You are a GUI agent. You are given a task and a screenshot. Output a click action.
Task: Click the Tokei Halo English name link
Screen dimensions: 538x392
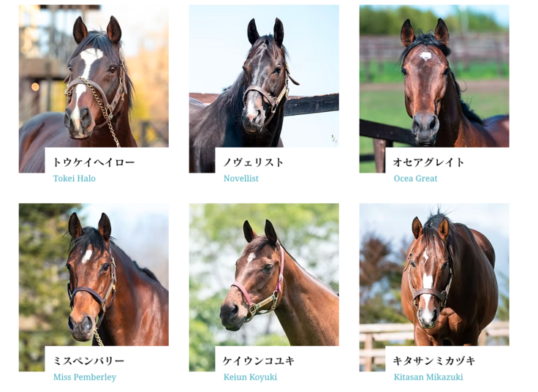tap(75, 178)
